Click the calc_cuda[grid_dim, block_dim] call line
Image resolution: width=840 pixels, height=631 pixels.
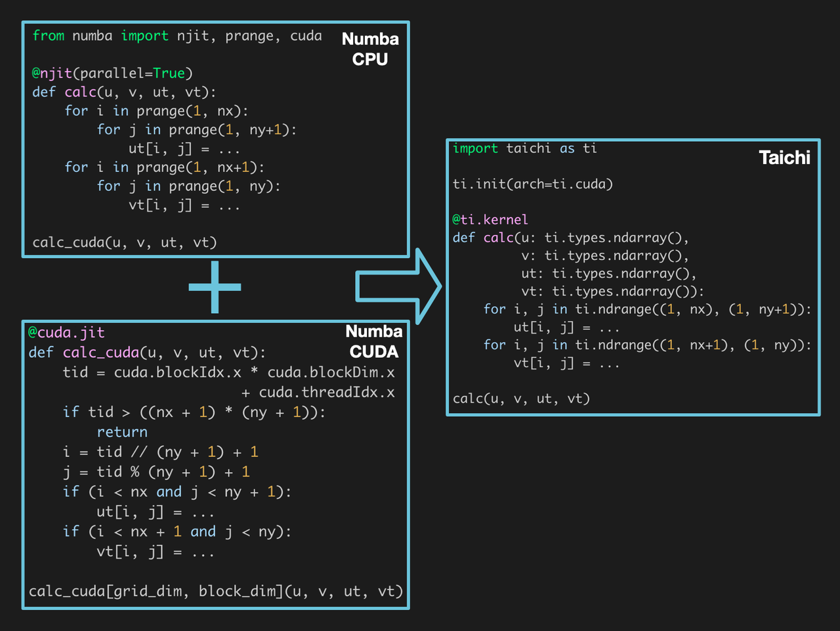click(x=215, y=591)
